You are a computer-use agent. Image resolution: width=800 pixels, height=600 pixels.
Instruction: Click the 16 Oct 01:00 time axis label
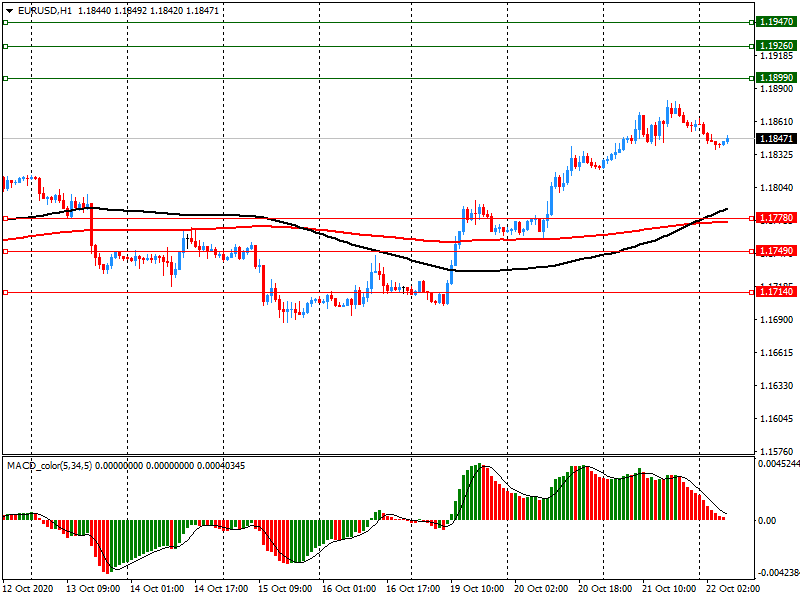(x=349, y=589)
